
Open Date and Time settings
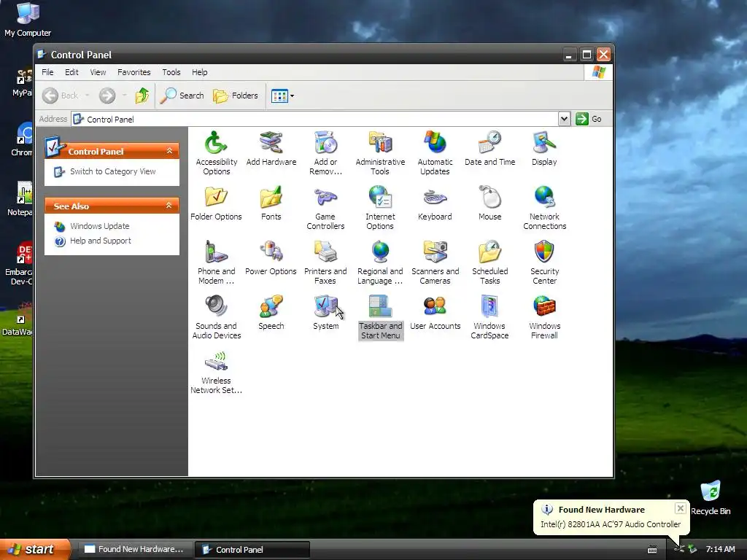pos(489,148)
